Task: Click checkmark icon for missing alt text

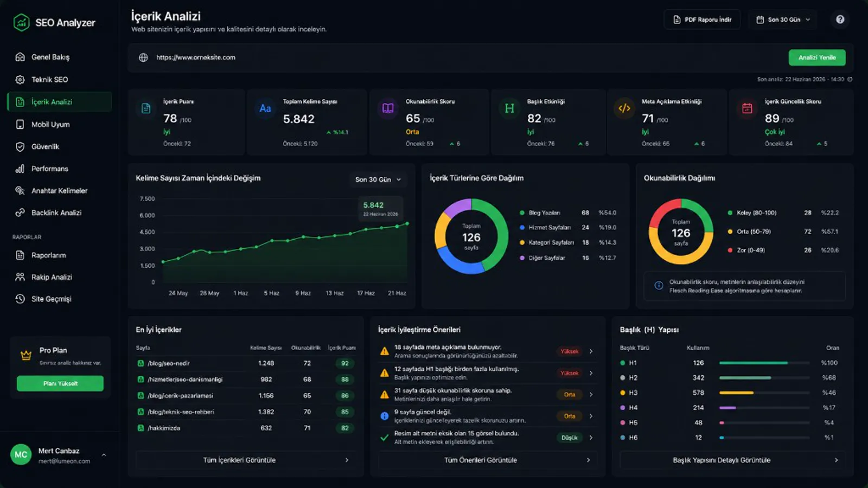Action: click(385, 438)
